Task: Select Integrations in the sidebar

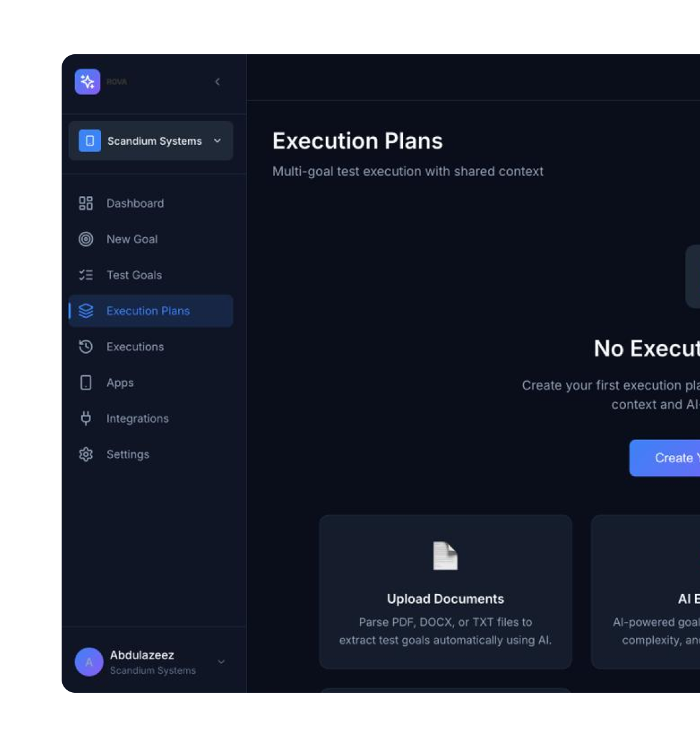Action: click(x=137, y=418)
